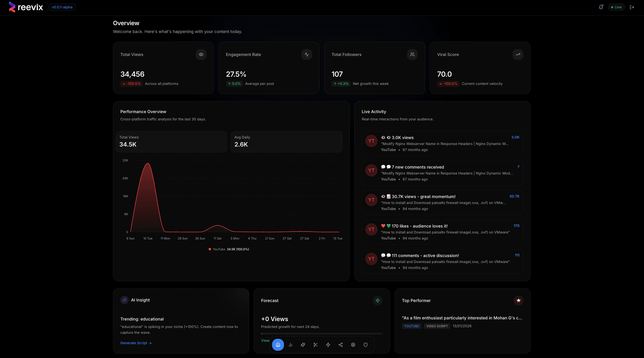Select the AI sparkles tool in bottom dock
Screen dimensions: 644x358
(303, 345)
